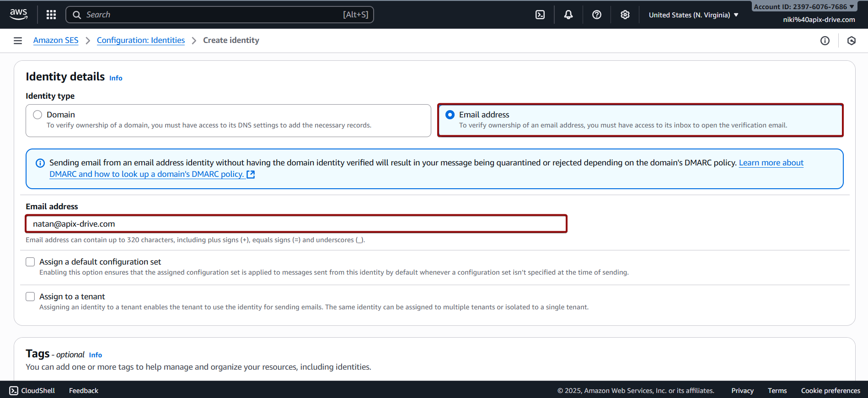Go to Amazon SES breadcrumb
This screenshot has height=398, width=868.
[56, 40]
